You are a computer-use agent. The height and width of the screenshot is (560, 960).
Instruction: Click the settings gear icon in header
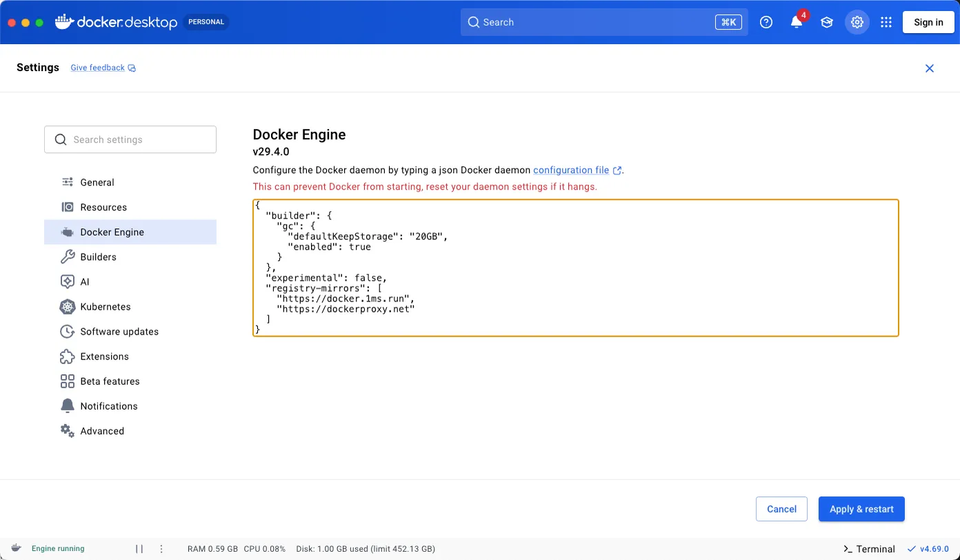[857, 22]
